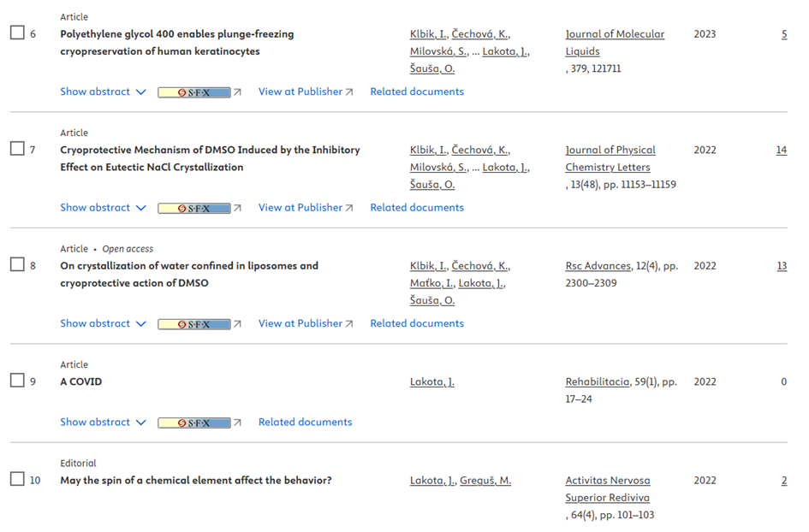Open title 'May the spin of a chemical element'
This screenshot has height=532, width=809.
click(x=196, y=481)
